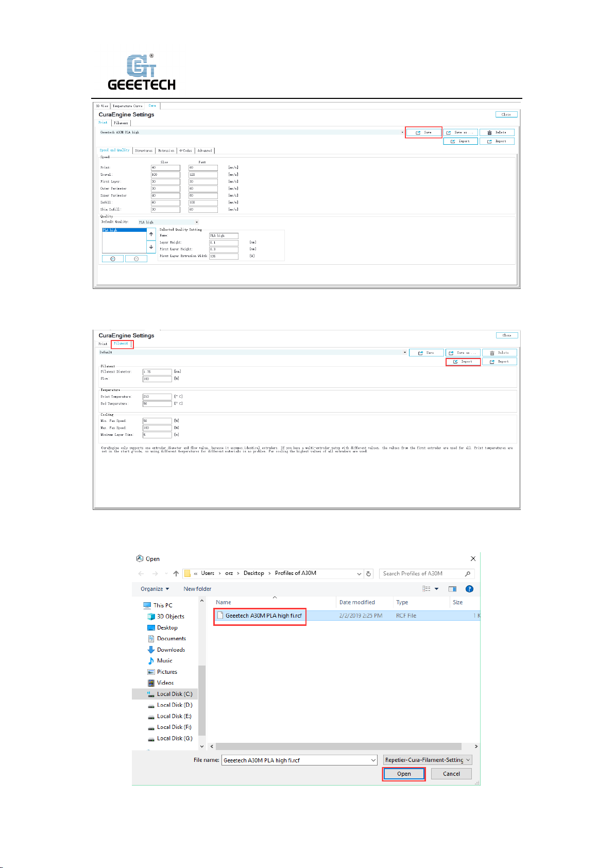Viewport: 614px width, 868px height.
Task: Remove quality entry with minus icon
Action: point(137,259)
